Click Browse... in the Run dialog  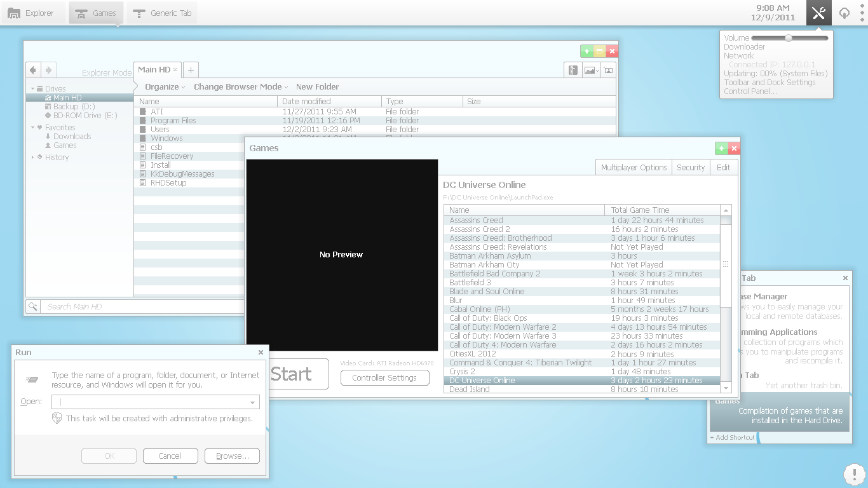[232, 456]
